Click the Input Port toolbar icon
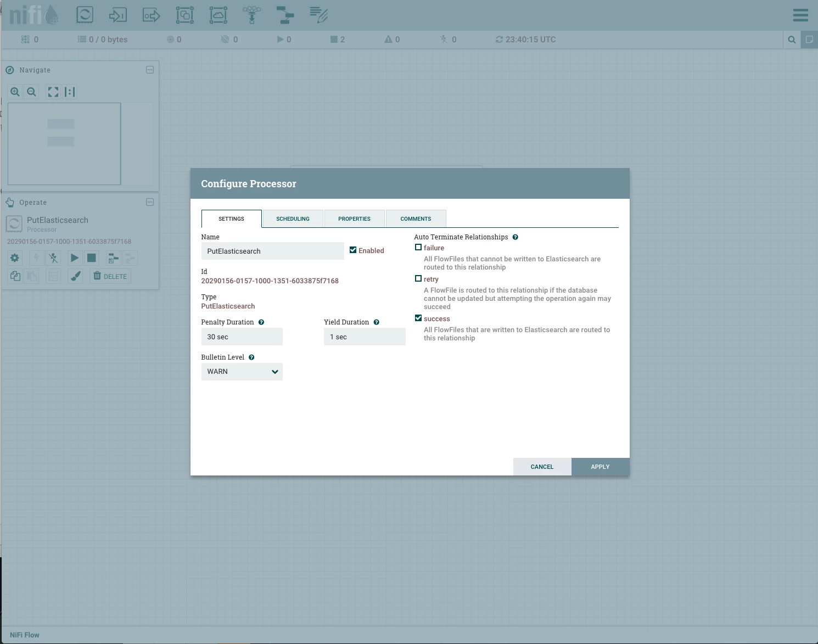This screenshot has height=644, width=818. point(118,15)
